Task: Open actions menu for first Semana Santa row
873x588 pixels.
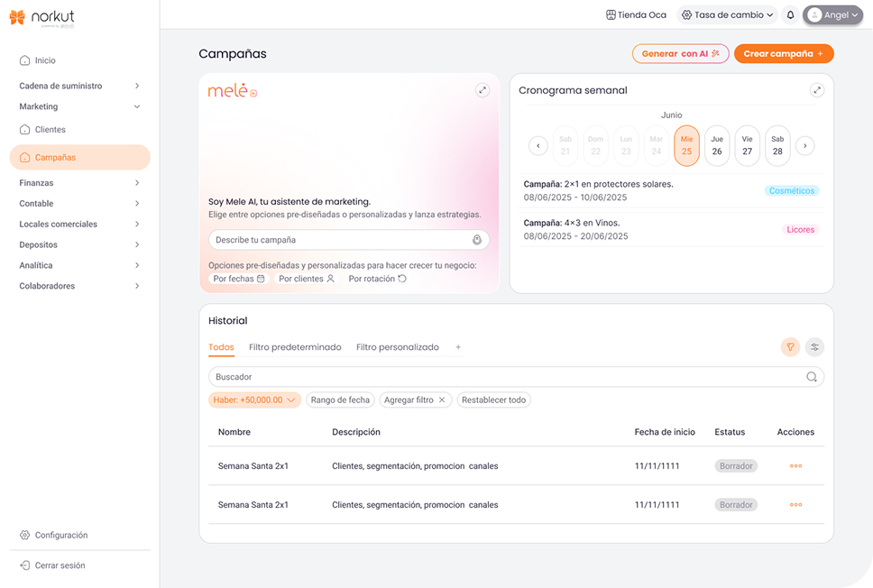Action: (x=795, y=466)
